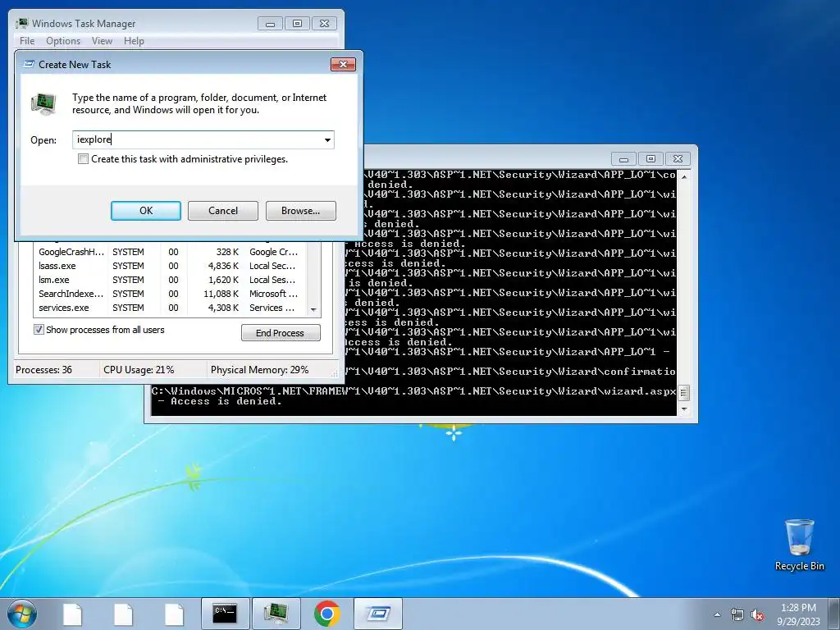Click the Windows Start orb
Viewport: 840px width, 630px height.
coord(21,614)
